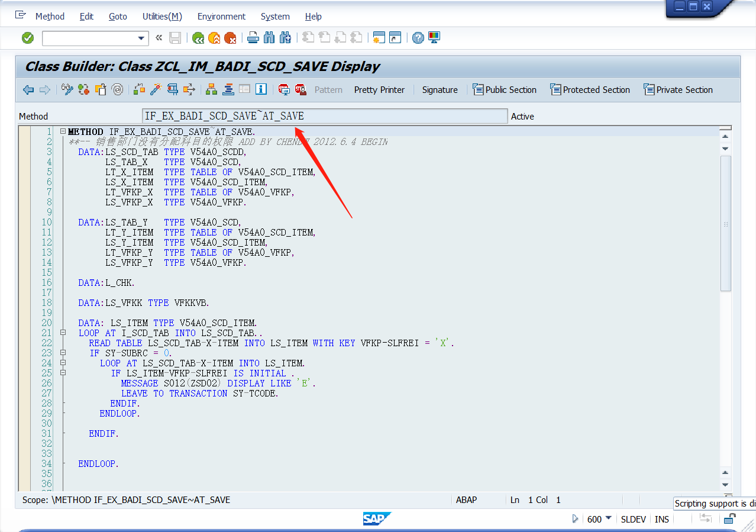756x532 pixels.
Task: Open the Find binoculars icon
Action: pos(269,37)
